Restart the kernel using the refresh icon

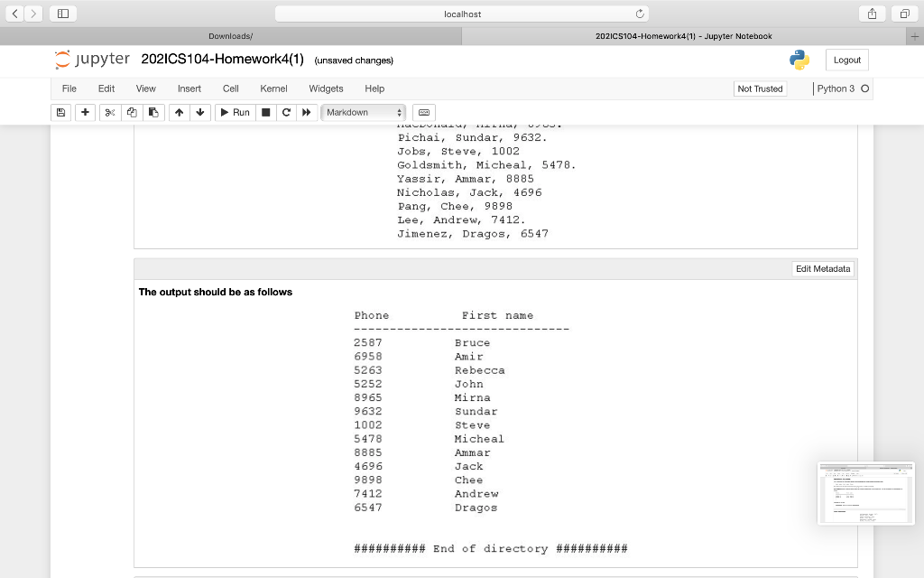284,112
